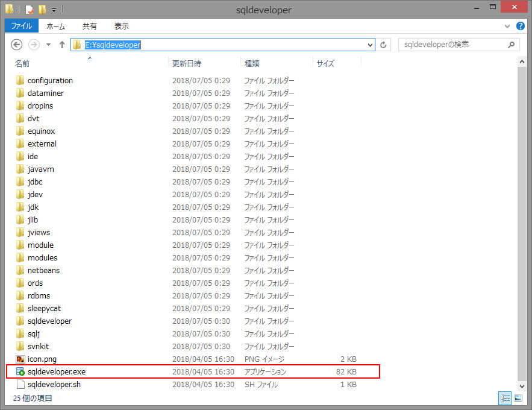Screen dimensions: 532x410
Task: Open Properties from quick access toolbar
Action: tap(30, 10)
